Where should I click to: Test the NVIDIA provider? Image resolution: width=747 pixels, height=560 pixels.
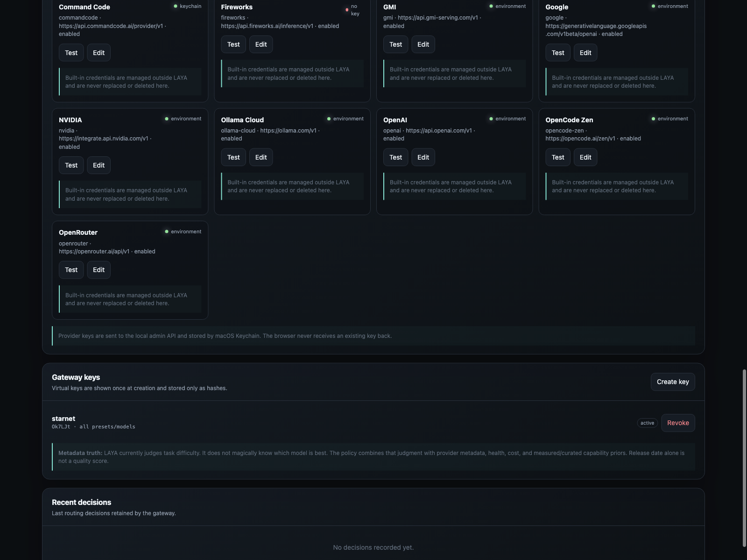[71, 165]
